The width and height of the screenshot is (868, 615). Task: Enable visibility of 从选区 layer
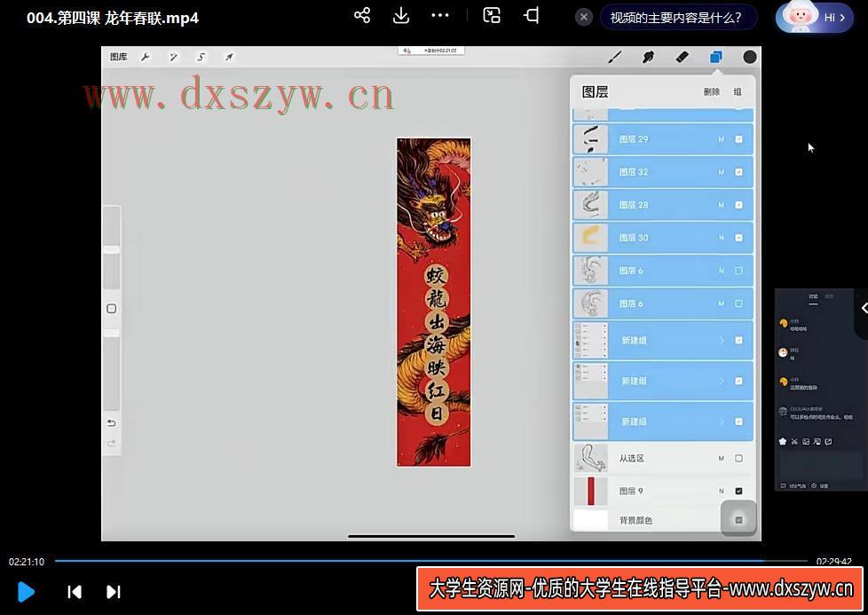[x=738, y=458]
